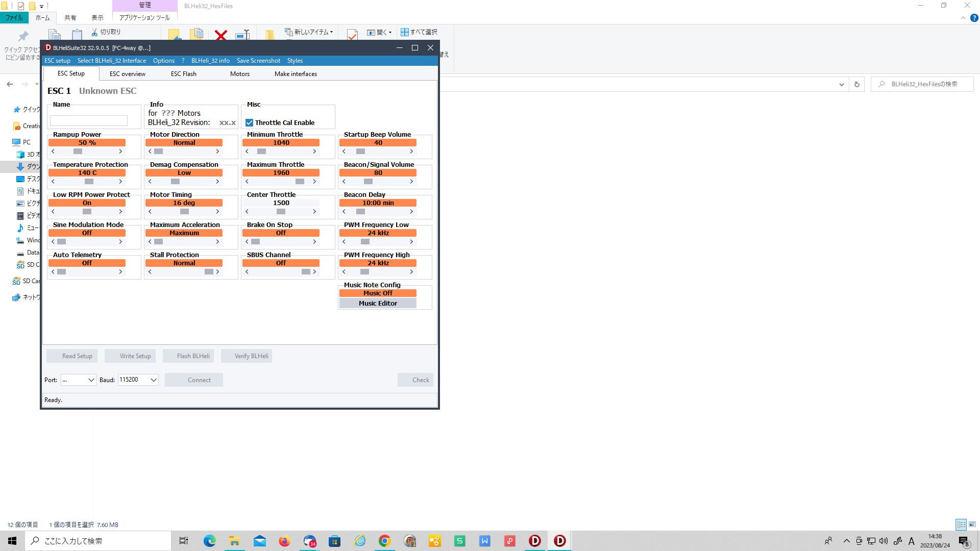Open Explorer help question mark icon
Screen dimensions: 980x551
[974, 18]
